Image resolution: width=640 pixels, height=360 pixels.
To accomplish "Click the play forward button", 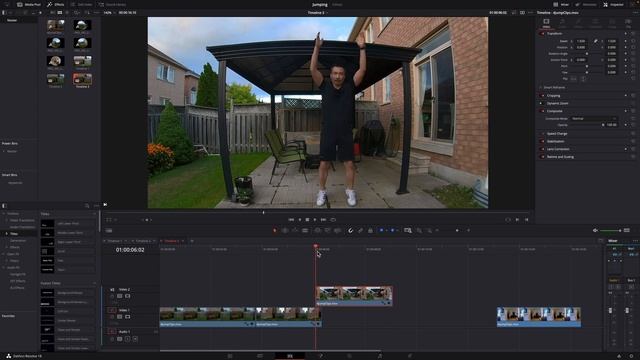I will tap(315, 220).
